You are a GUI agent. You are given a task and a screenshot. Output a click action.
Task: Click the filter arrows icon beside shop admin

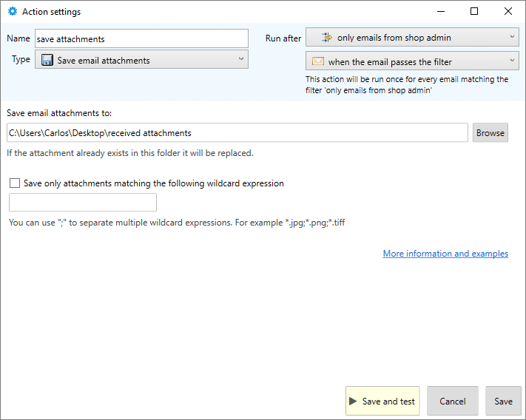pos(327,37)
